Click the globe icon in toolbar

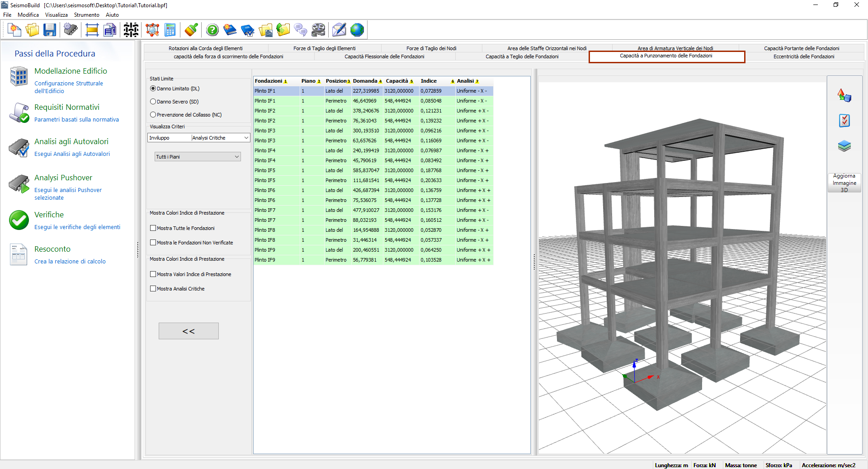[x=357, y=30]
